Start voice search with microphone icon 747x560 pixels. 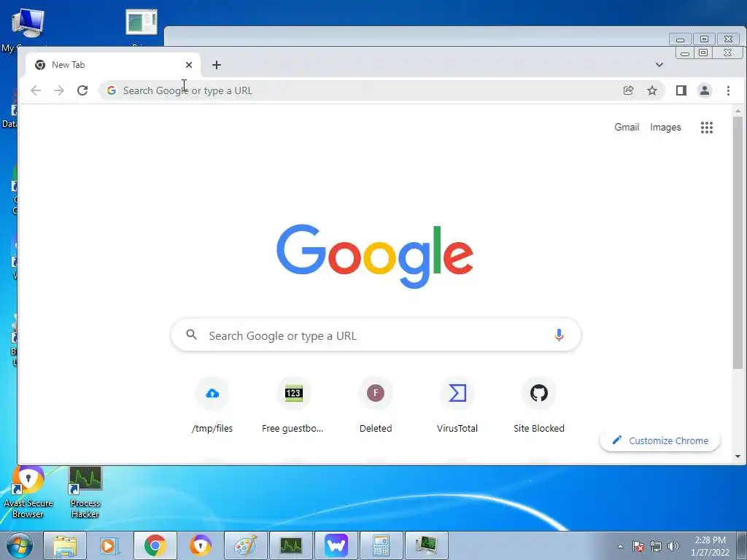coord(559,335)
